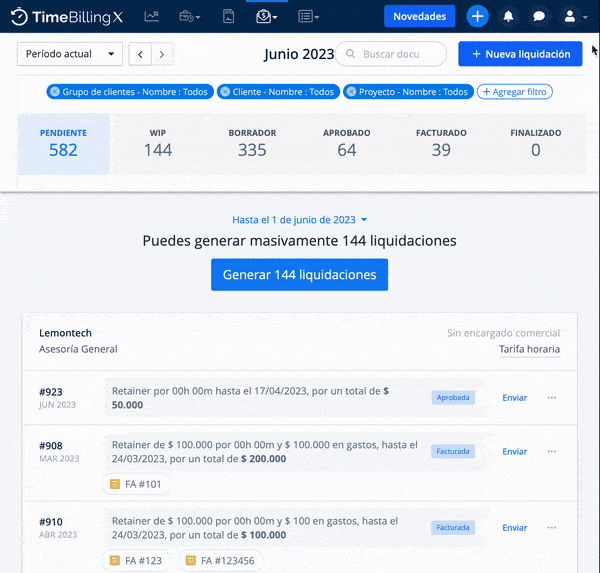Remove Grupo de clientes filter

coord(55,92)
